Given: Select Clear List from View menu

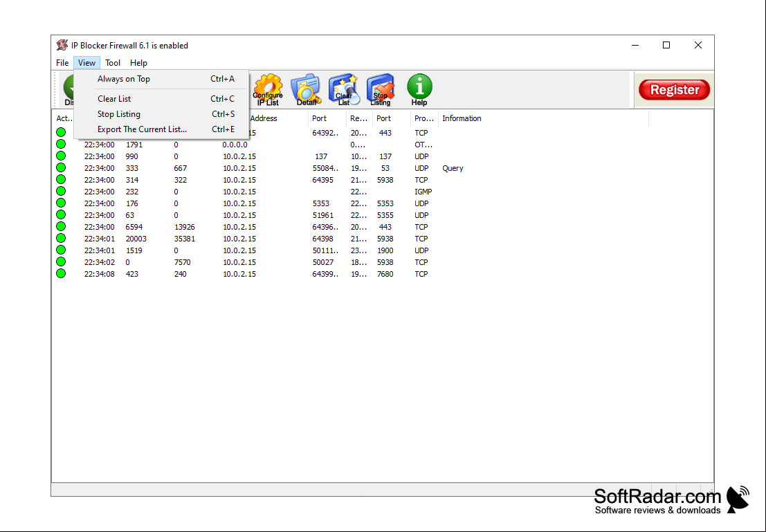Looking at the screenshot, I should pyautogui.click(x=162, y=99).
